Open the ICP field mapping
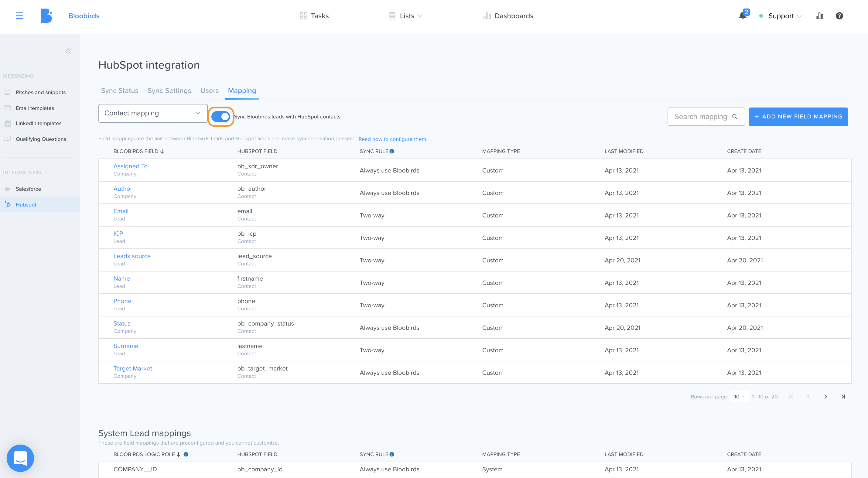This screenshot has height=478, width=868. coord(118,234)
